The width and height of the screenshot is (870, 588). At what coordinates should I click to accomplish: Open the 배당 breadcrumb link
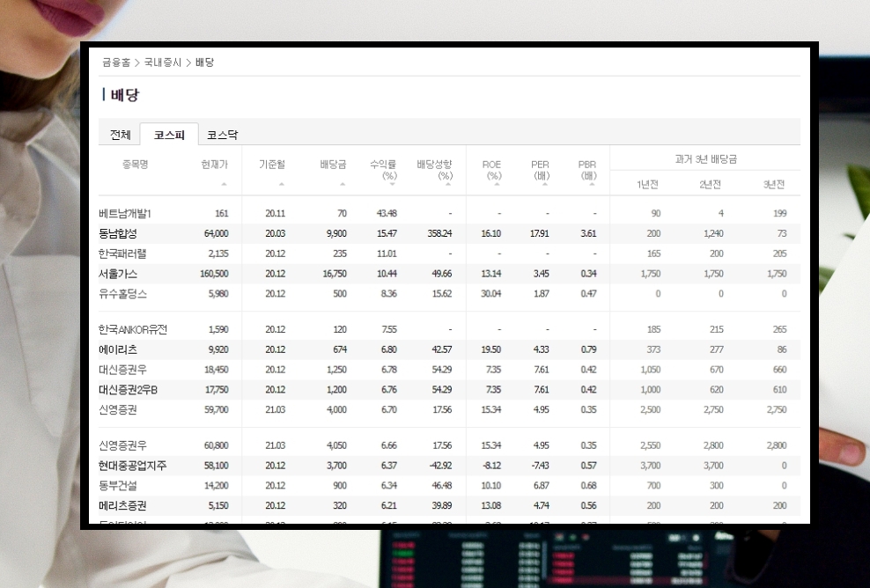(205, 62)
